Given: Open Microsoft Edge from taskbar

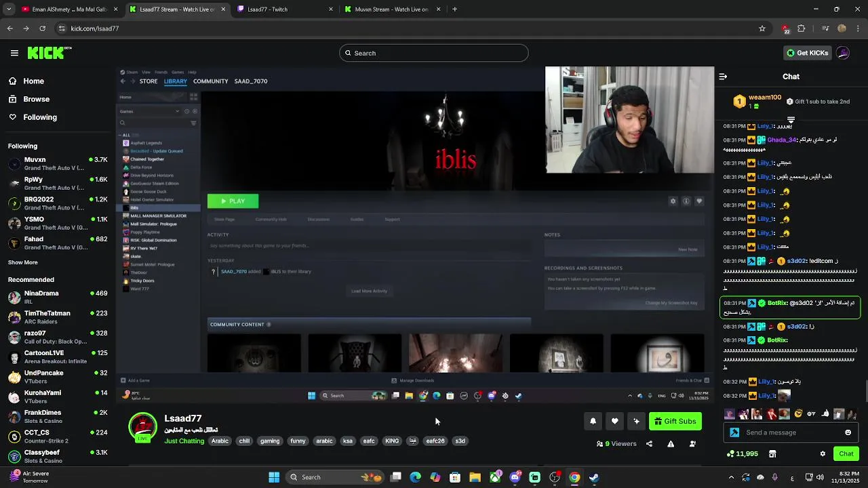Looking at the screenshot, I should [416, 477].
